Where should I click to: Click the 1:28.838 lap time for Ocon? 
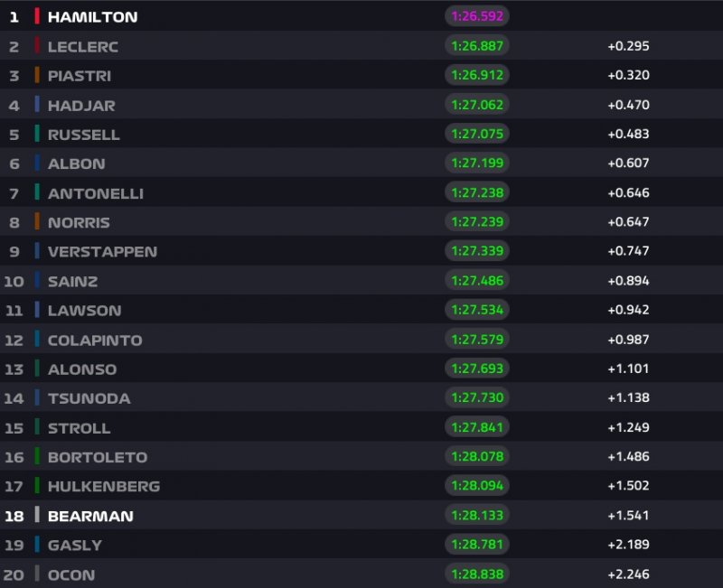(x=476, y=574)
